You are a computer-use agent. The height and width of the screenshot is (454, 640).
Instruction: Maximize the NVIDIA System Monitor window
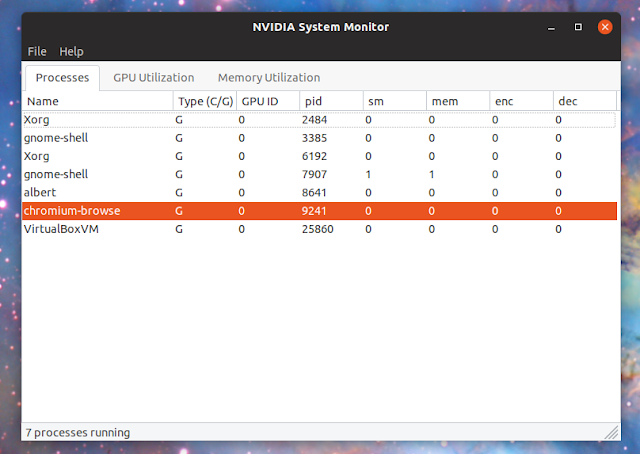(x=578, y=27)
